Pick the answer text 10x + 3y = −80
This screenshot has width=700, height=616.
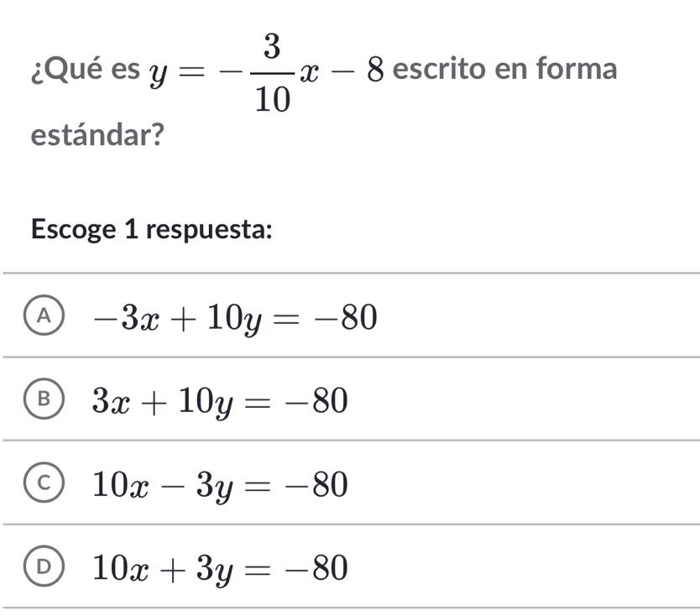[220, 568]
